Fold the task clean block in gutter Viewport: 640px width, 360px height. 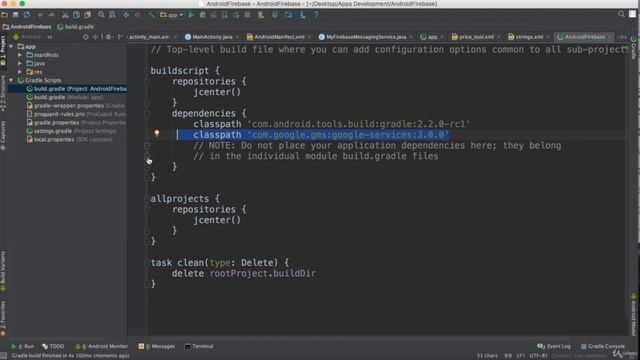point(147,263)
